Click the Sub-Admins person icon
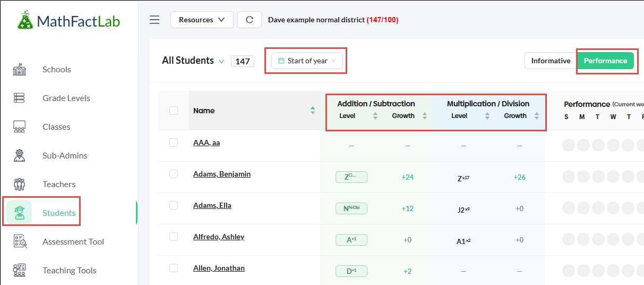644x285 pixels. pyautogui.click(x=19, y=156)
